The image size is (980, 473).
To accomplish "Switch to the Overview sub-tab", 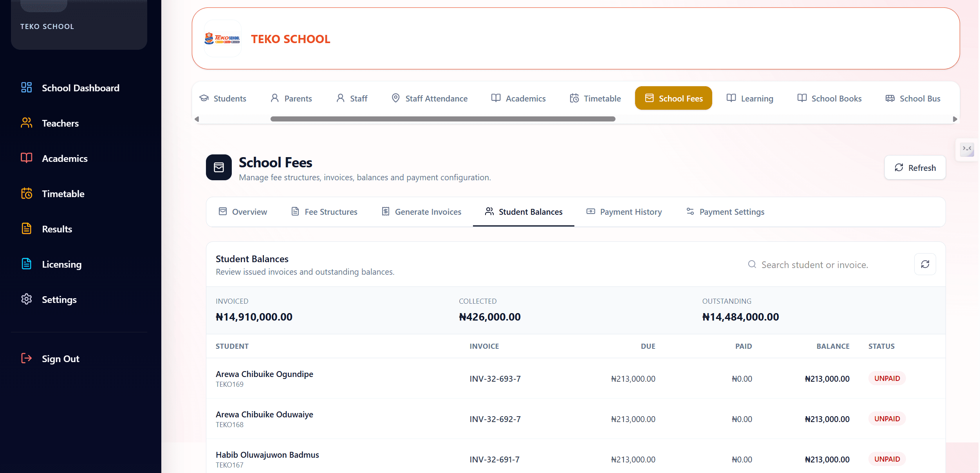I will [243, 212].
